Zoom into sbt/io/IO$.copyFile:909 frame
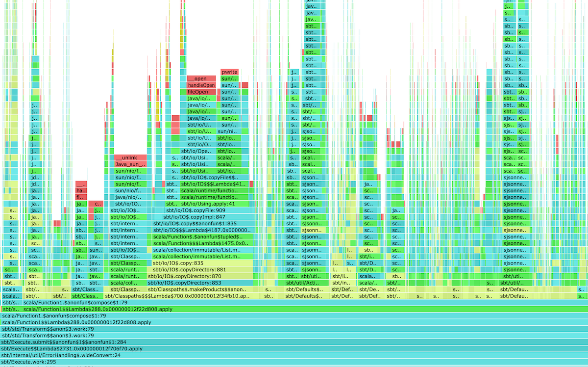Viewport: 588px width, 367px height. 202,210
